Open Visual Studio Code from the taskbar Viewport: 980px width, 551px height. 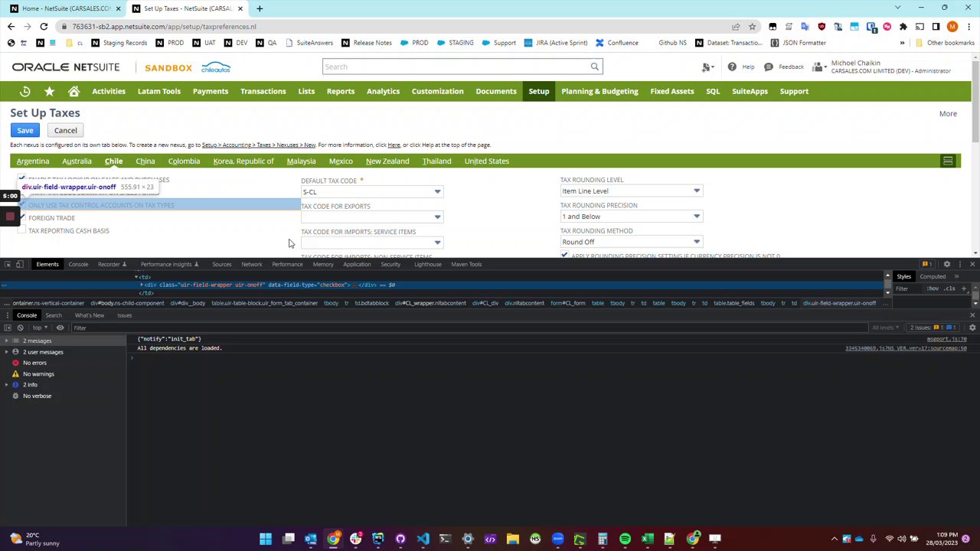coord(423,539)
